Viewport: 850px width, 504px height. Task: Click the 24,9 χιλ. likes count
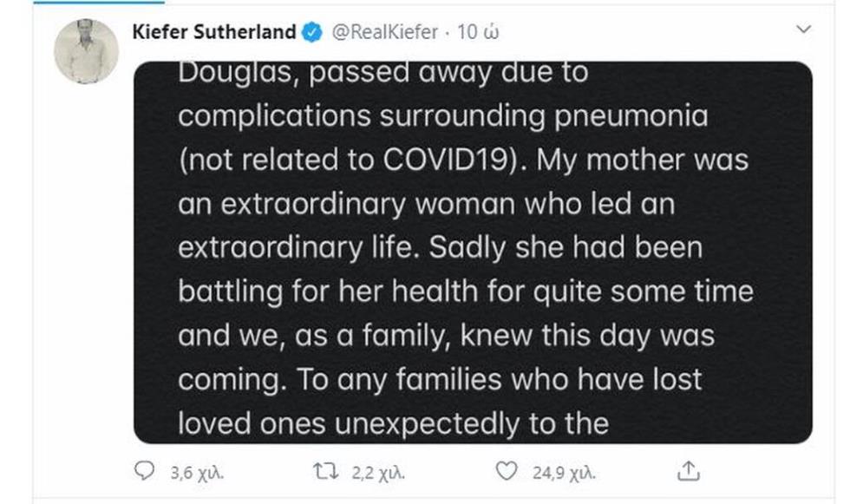(564, 472)
